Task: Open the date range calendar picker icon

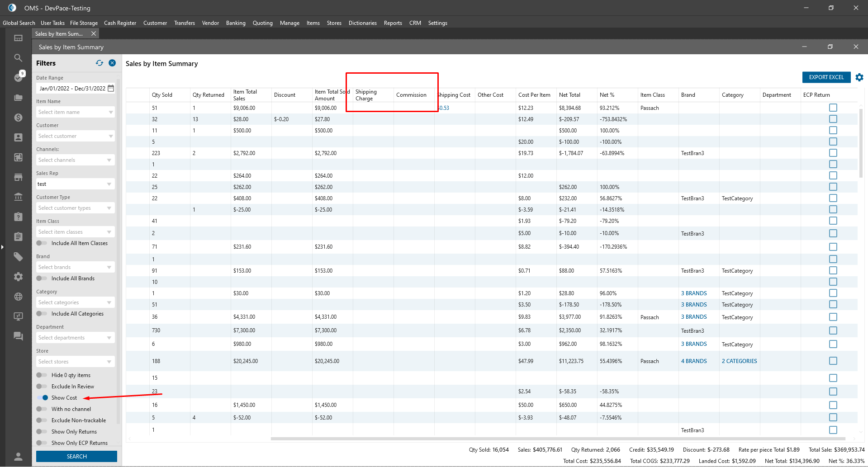Action: coord(111,88)
